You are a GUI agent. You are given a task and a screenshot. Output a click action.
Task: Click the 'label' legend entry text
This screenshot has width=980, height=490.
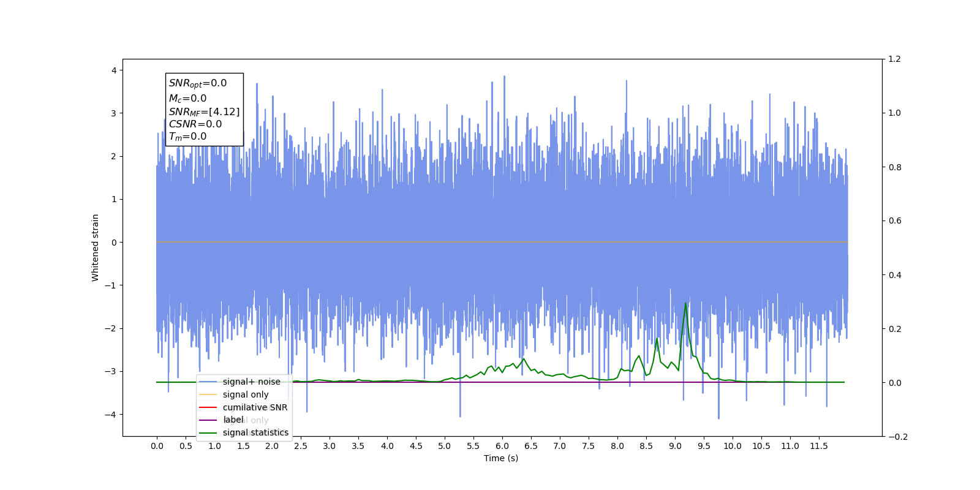coord(233,420)
